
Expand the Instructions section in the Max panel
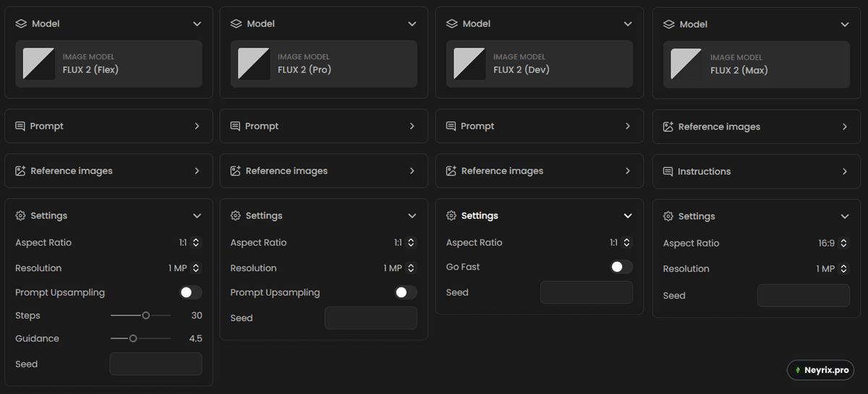pyautogui.click(x=845, y=171)
